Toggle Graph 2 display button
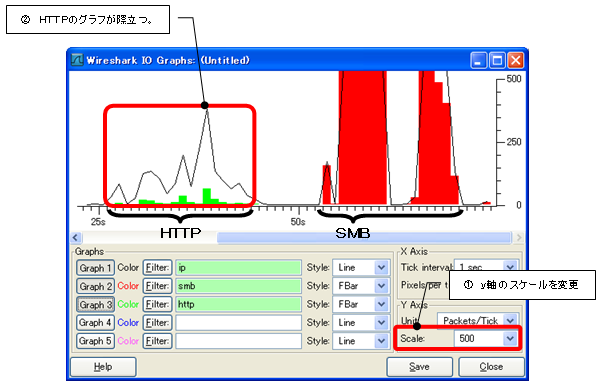This screenshot has height=384, width=599. point(95,286)
